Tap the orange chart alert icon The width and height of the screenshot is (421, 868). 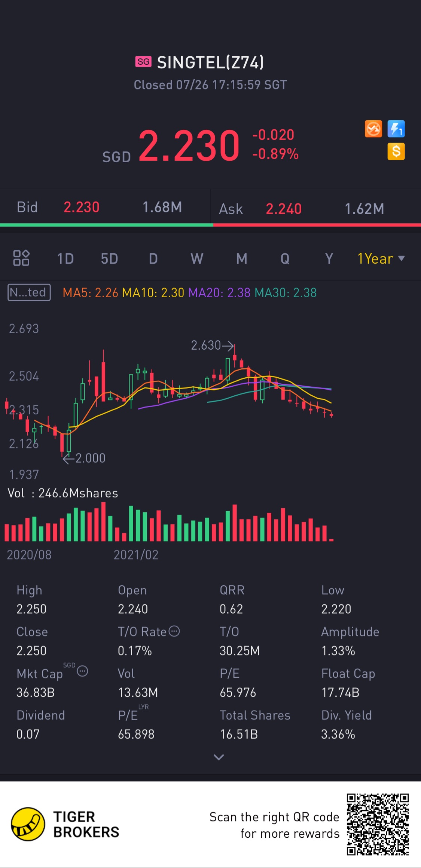pos(373,129)
